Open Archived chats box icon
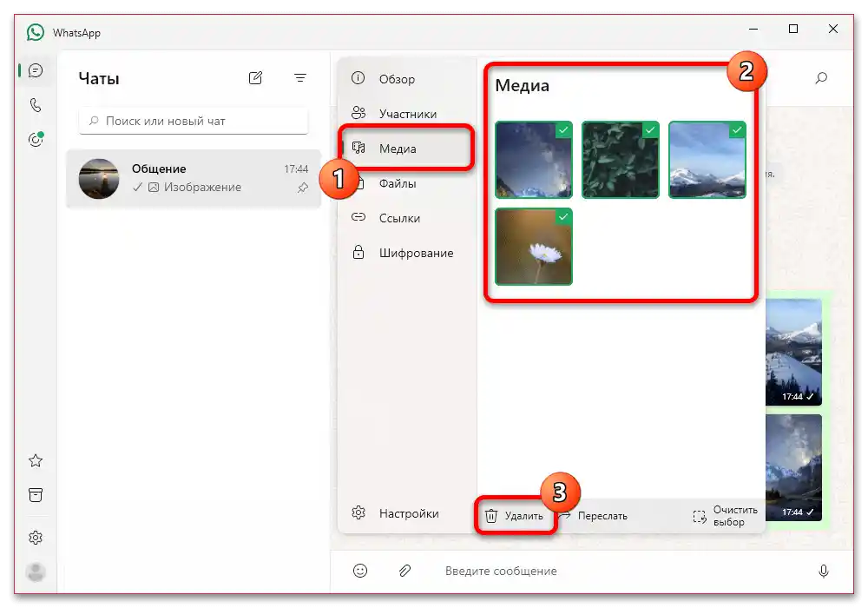The width and height of the screenshot is (868, 608). pos(36,495)
